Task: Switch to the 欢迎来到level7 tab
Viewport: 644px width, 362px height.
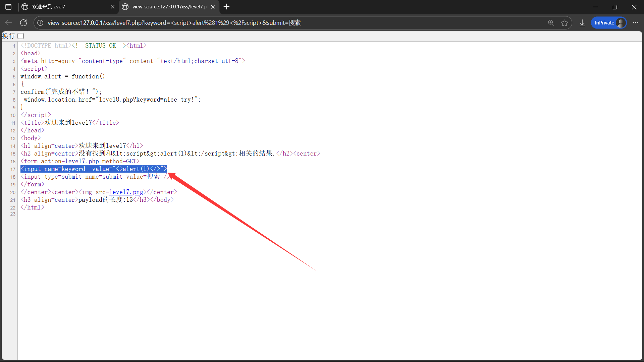Action: [x=64, y=7]
